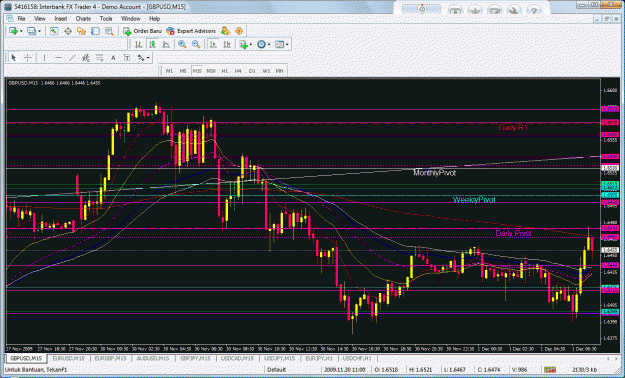Viewport: 625px width, 378px height.
Task: Open the Profiles toolbar icon
Action: pyautogui.click(x=31, y=31)
